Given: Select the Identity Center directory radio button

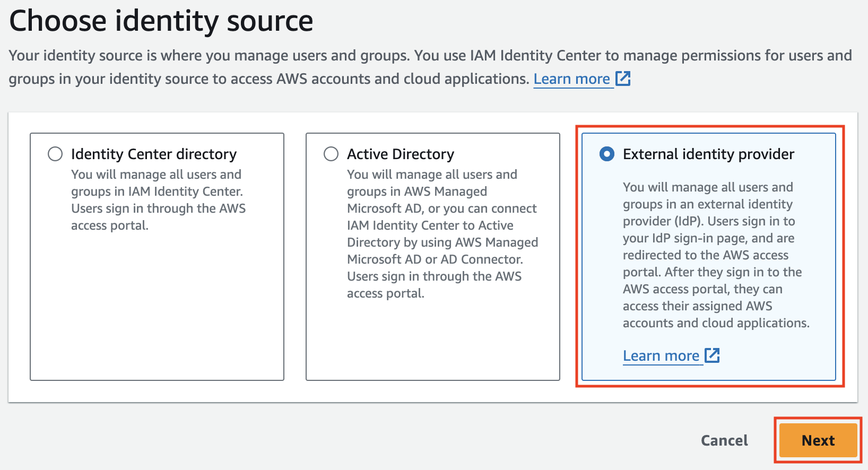Looking at the screenshot, I should pyautogui.click(x=55, y=154).
